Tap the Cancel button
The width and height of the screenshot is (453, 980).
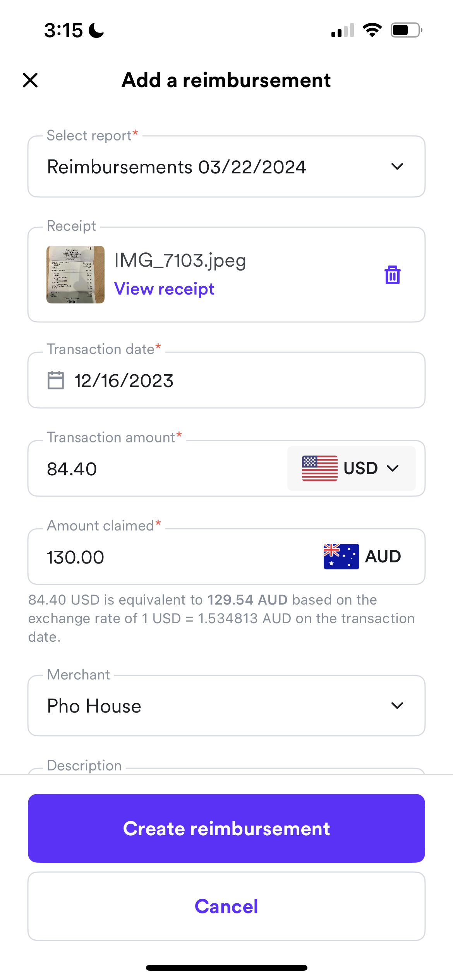click(226, 906)
